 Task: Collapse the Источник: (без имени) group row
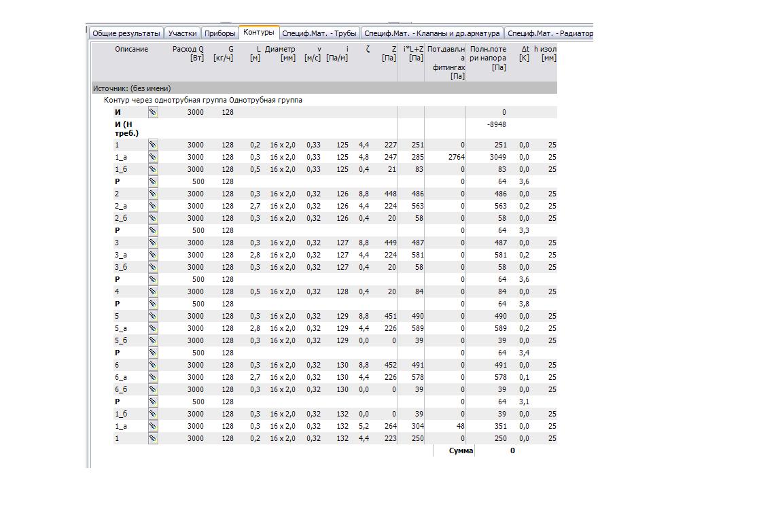point(132,88)
